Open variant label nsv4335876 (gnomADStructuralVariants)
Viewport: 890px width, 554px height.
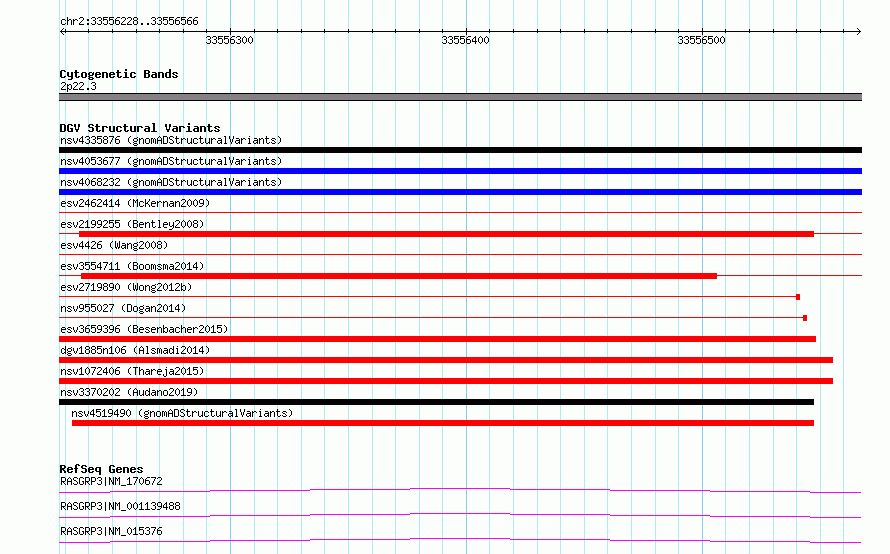click(x=171, y=140)
